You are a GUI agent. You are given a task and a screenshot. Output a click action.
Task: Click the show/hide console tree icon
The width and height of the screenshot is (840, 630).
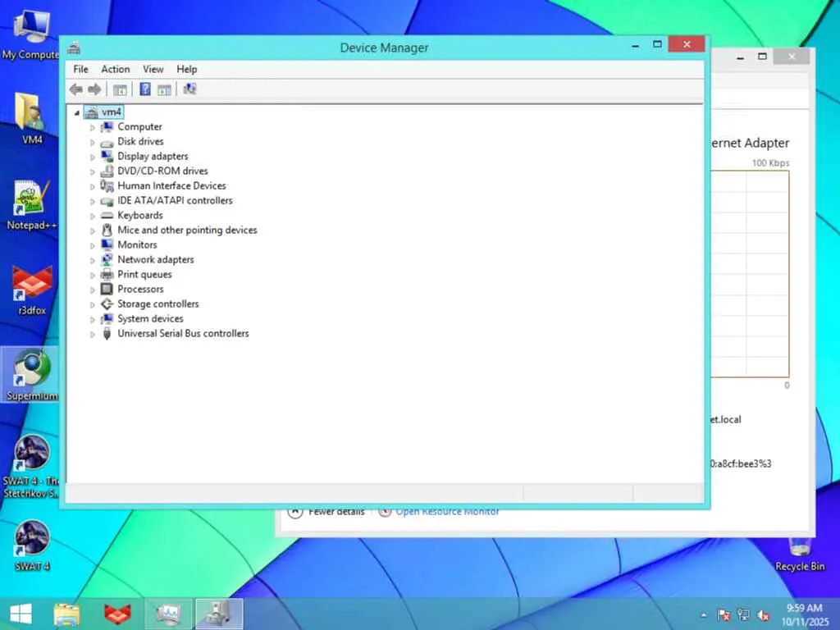120,90
